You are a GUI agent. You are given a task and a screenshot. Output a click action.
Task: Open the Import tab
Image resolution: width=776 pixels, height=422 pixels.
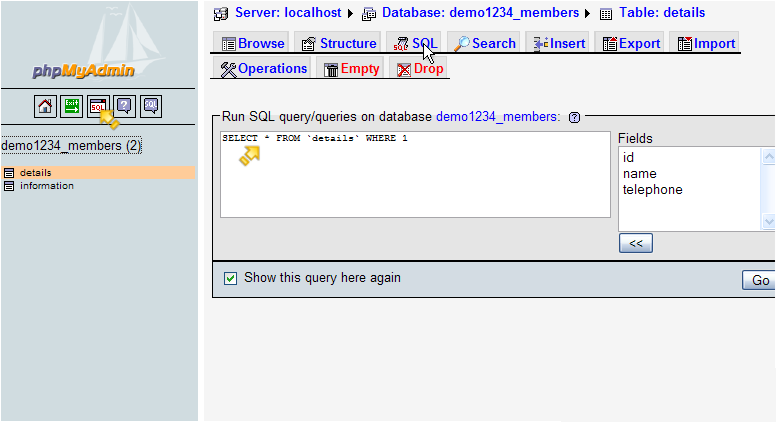pyautogui.click(x=705, y=43)
